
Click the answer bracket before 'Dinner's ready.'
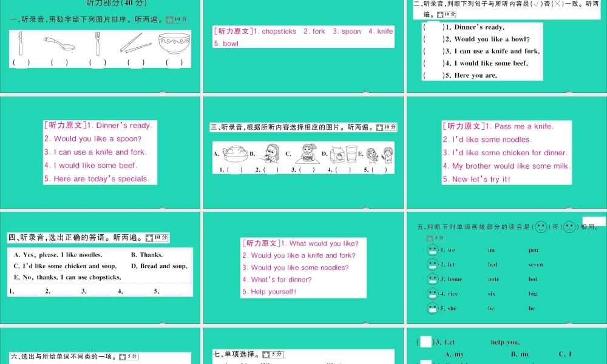(x=433, y=27)
